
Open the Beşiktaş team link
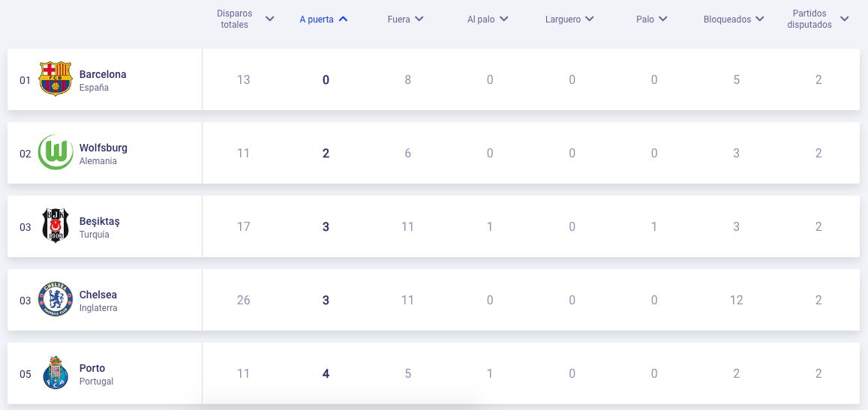100,221
